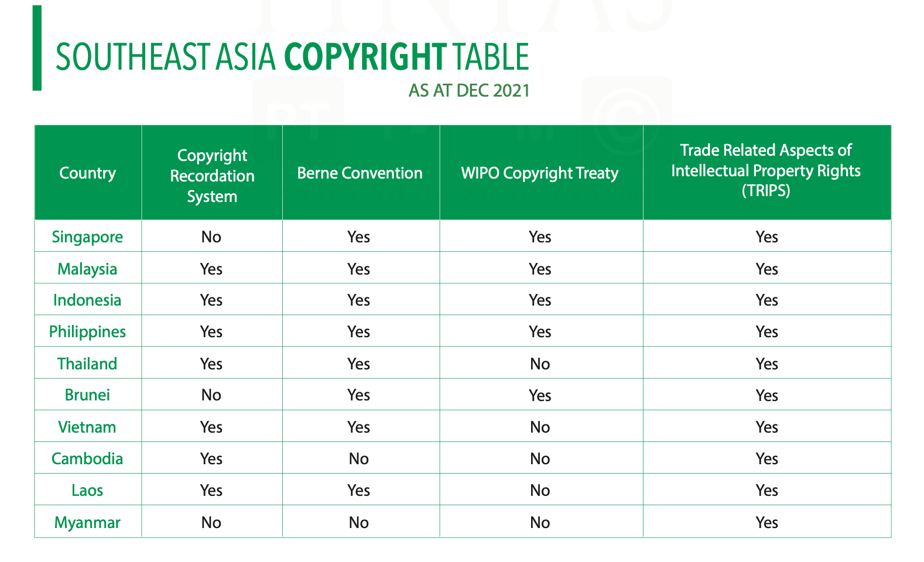Select the WIPO Copyright Treaty header
The image size is (924, 562).
(540, 173)
